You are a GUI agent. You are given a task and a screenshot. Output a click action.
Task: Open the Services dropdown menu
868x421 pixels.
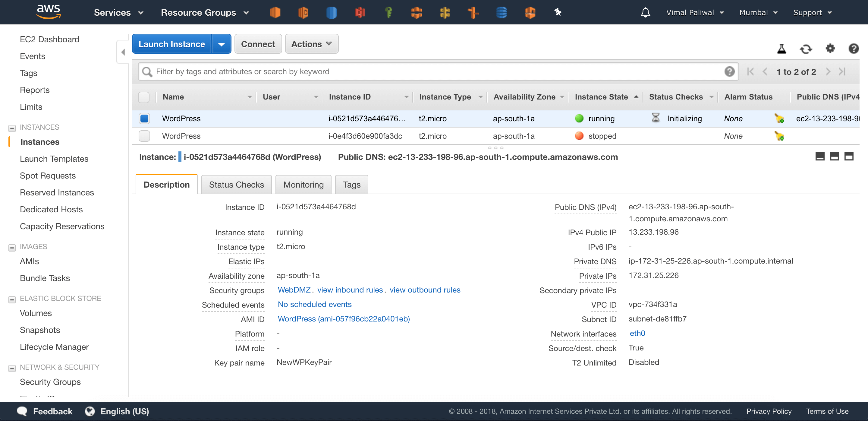tap(119, 13)
